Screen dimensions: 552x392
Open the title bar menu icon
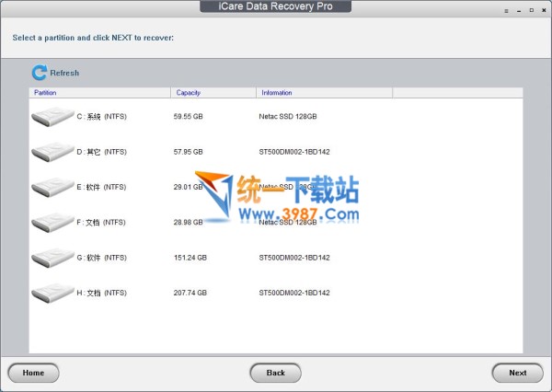pos(506,11)
